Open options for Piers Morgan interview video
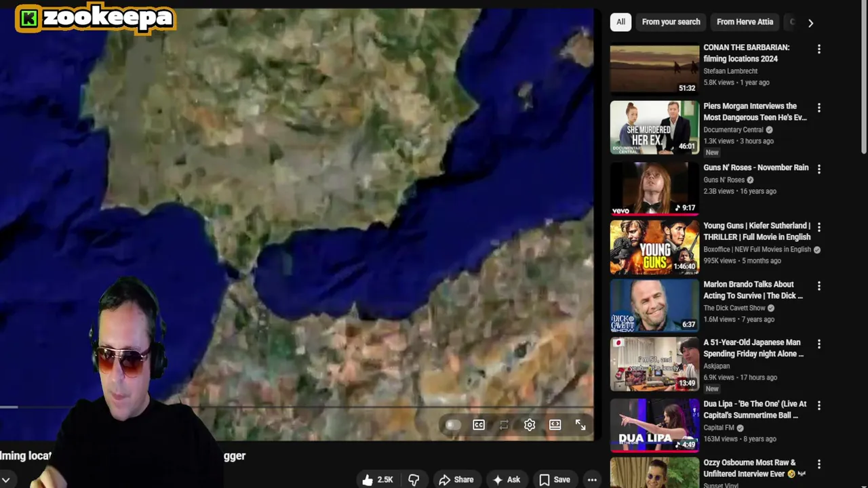The width and height of the screenshot is (868, 488). pyautogui.click(x=818, y=108)
